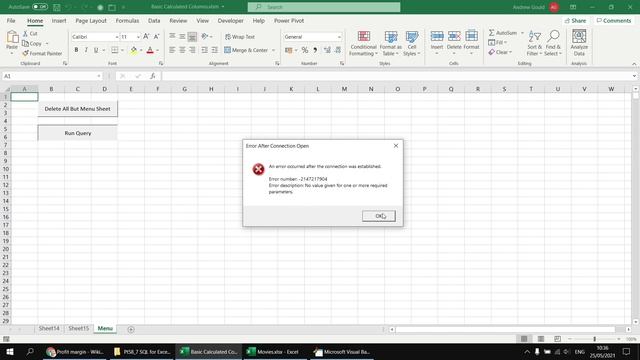
Task: Click the Format cells icon
Action: click(471, 37)
